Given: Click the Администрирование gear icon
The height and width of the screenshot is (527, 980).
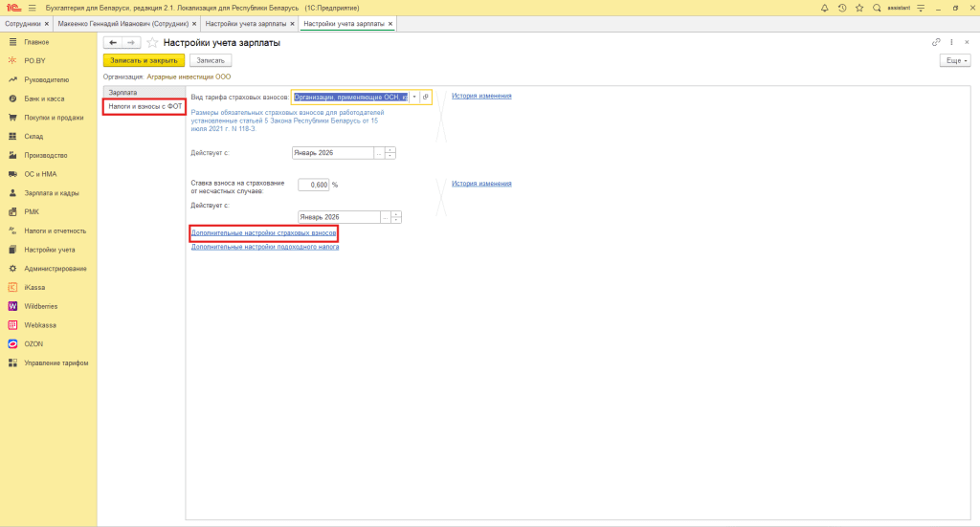Looking at the screenshot, I should click(12, 269).
